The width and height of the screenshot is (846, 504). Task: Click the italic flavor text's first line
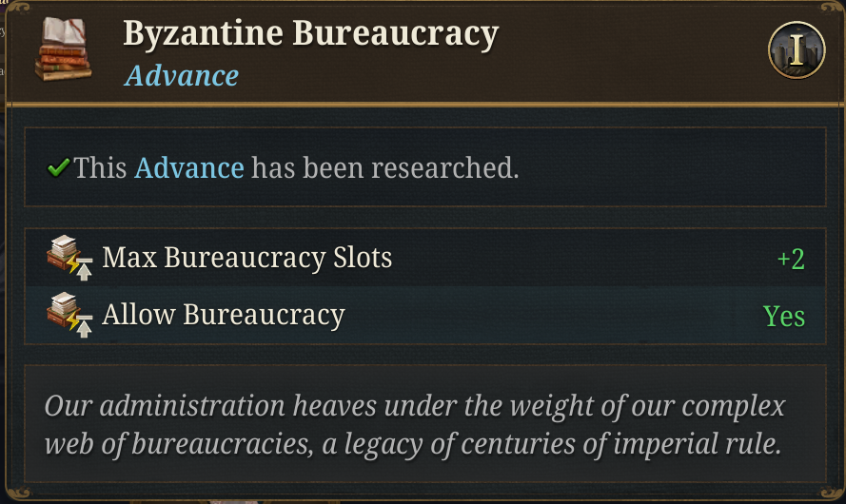point(415,407)
